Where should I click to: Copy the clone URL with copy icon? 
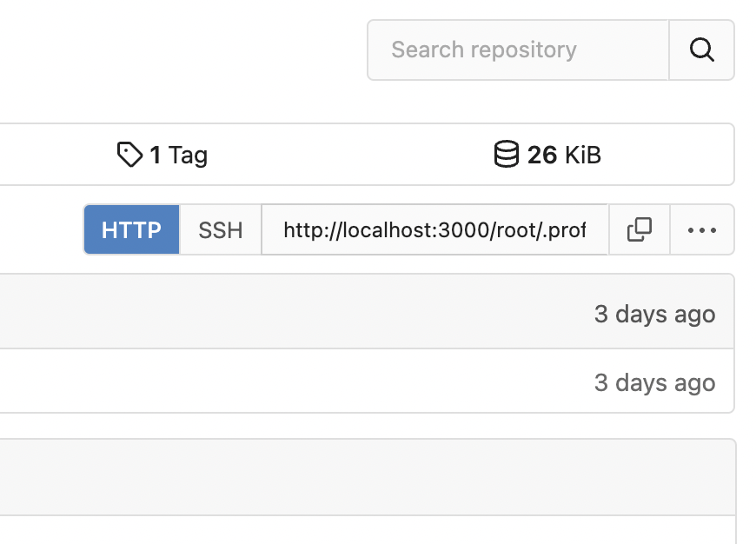[x=640, y=229]
